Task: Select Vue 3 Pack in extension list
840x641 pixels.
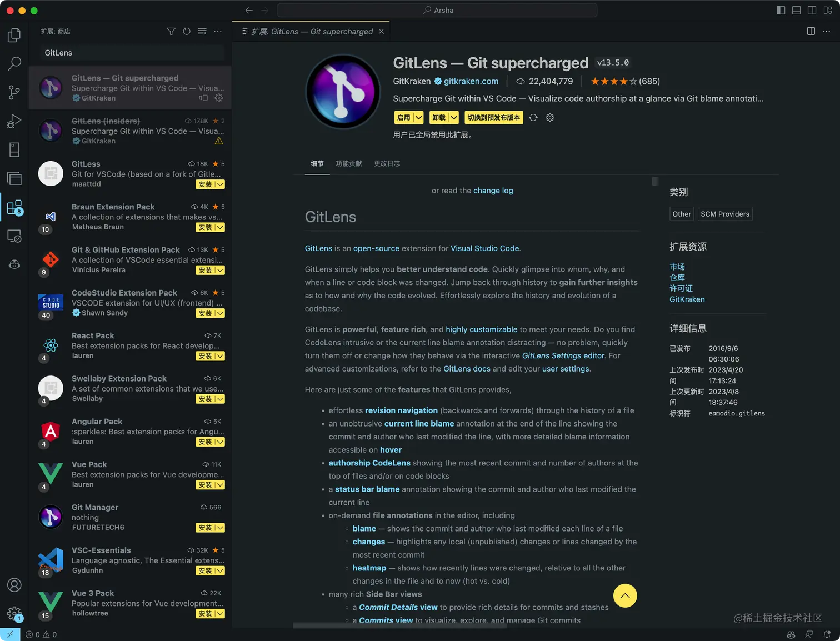Action: (x=131, y=603)
